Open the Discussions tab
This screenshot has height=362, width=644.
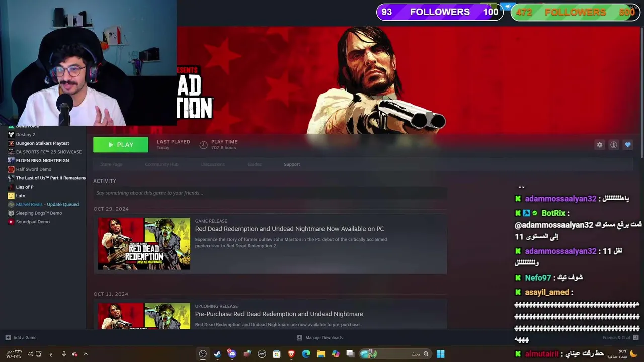(x=213, y=164)
